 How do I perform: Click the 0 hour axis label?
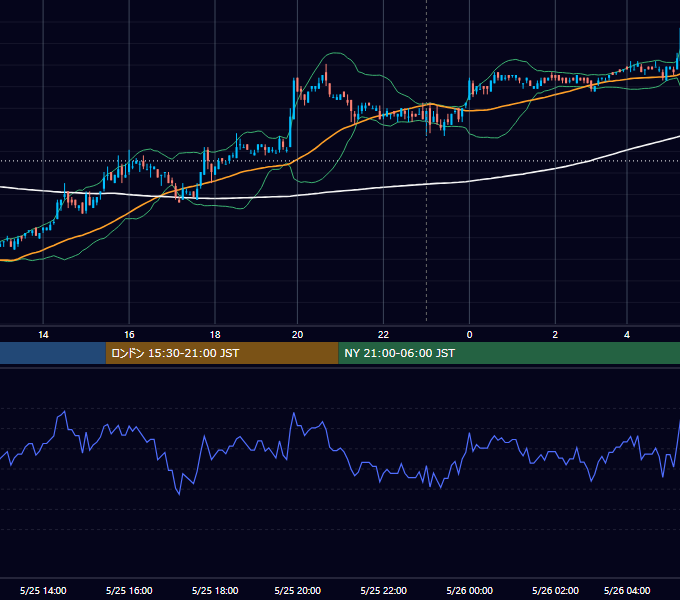469,335
